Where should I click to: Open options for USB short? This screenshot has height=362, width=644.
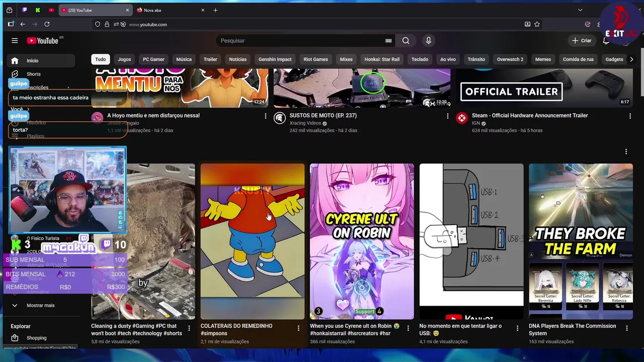pos(517,328)
